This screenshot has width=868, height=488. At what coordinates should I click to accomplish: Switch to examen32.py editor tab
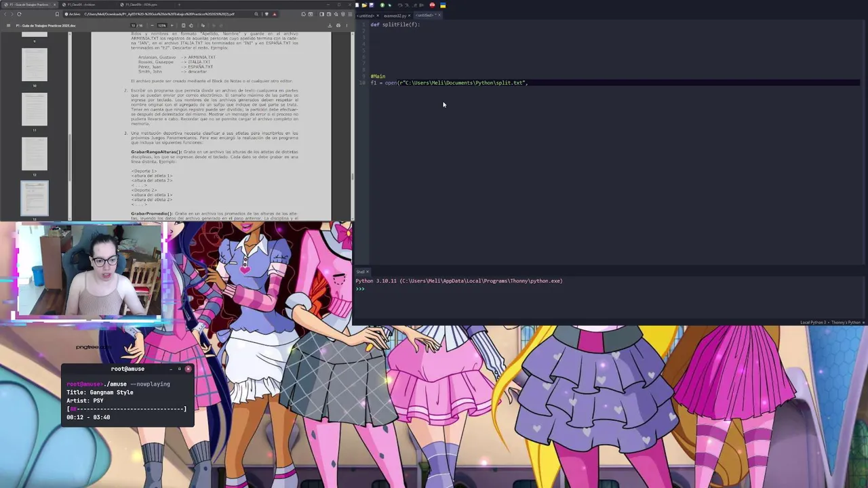click(395, 15)
